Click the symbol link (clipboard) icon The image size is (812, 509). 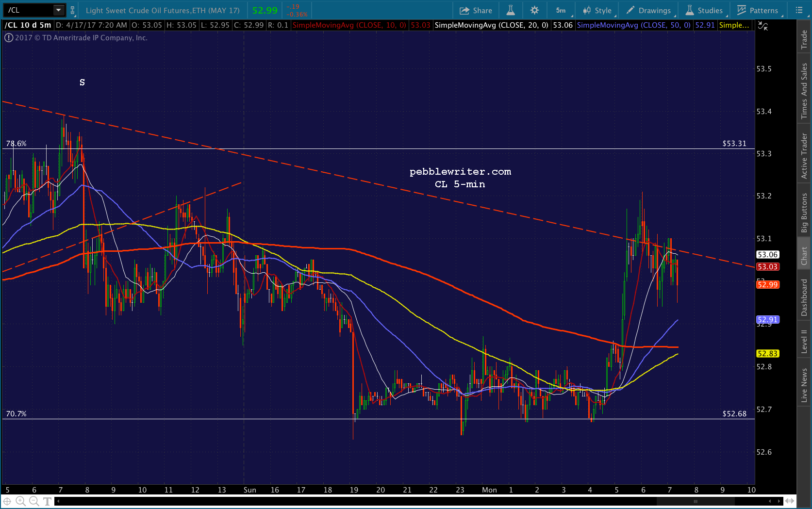tap(72, 10)
